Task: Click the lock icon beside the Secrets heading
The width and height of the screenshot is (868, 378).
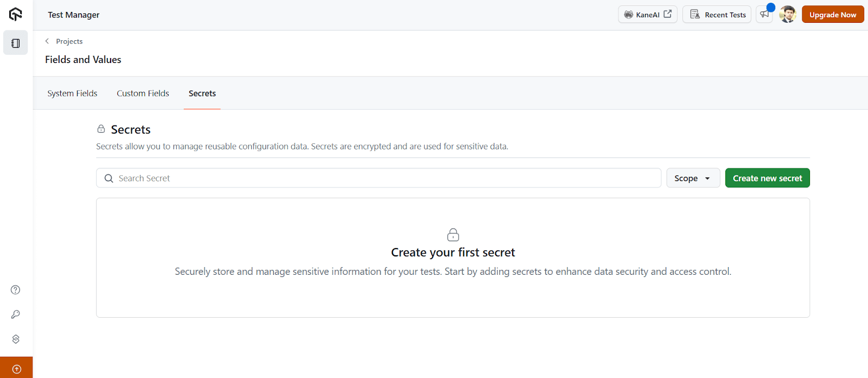Action: pos(101,129)
